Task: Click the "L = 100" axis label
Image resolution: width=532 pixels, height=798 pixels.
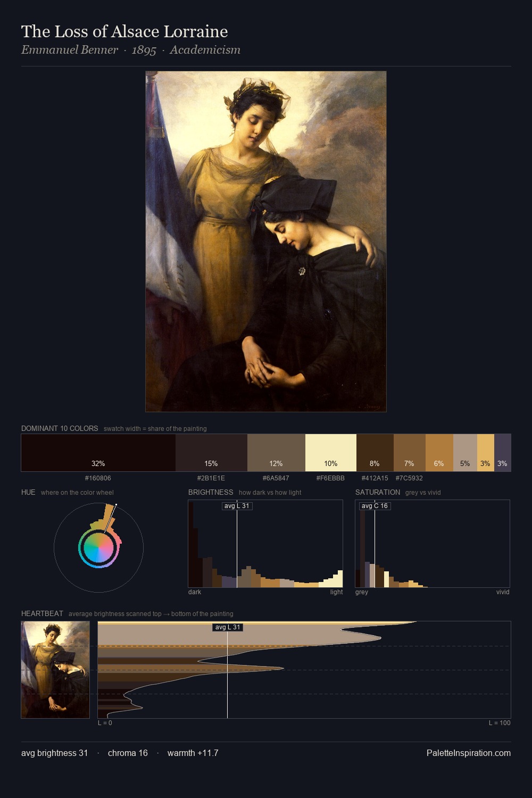Action: 500,723
